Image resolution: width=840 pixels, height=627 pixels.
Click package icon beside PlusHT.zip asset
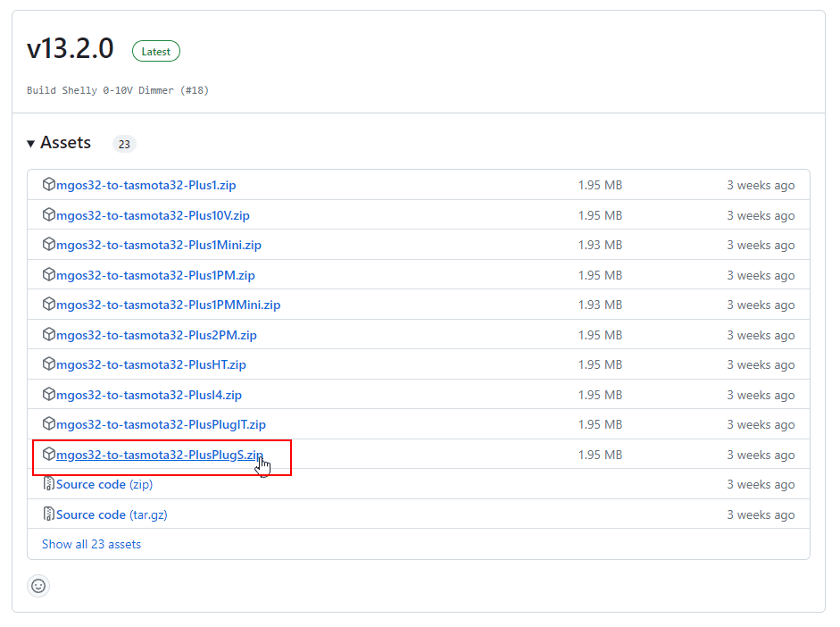coord(49,364)
